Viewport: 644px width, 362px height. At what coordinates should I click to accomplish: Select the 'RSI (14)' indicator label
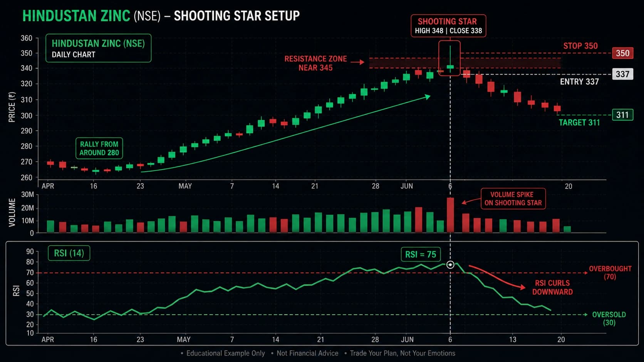(69, 253)
